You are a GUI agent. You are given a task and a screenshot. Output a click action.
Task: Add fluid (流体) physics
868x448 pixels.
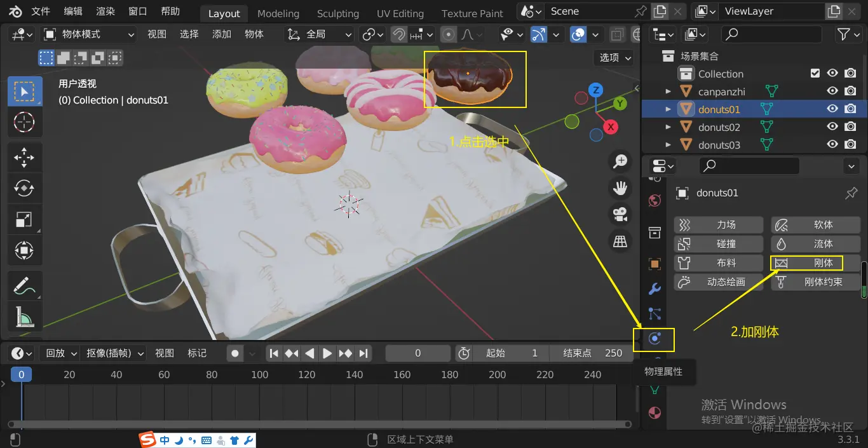pyautogui.click(x=816, y=244)
